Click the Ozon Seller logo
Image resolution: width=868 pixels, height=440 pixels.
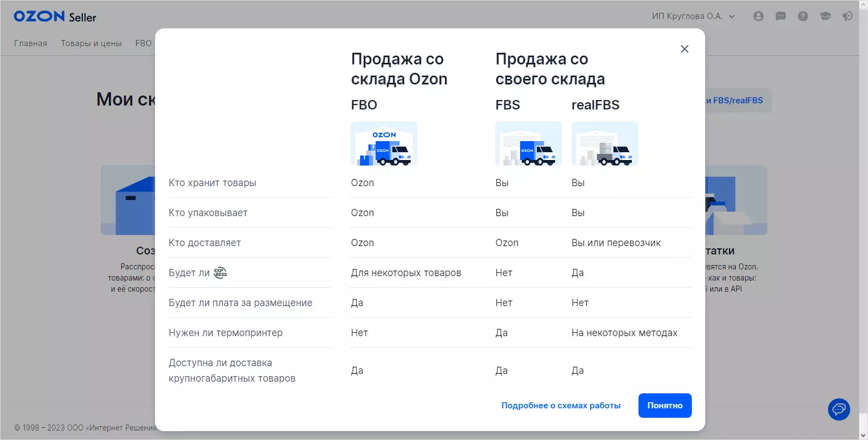55,17
